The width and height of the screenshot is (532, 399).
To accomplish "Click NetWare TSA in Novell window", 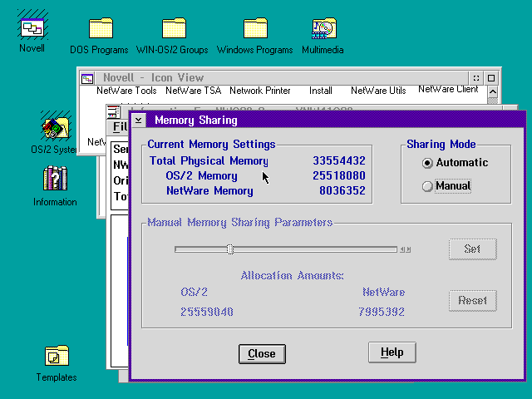I will click(x=194, y=91).
